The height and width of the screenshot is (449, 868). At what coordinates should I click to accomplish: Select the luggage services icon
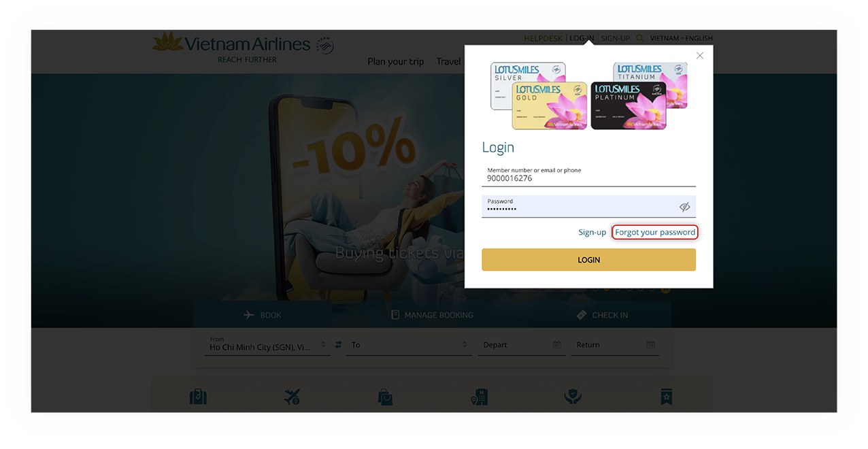[198, 397]
